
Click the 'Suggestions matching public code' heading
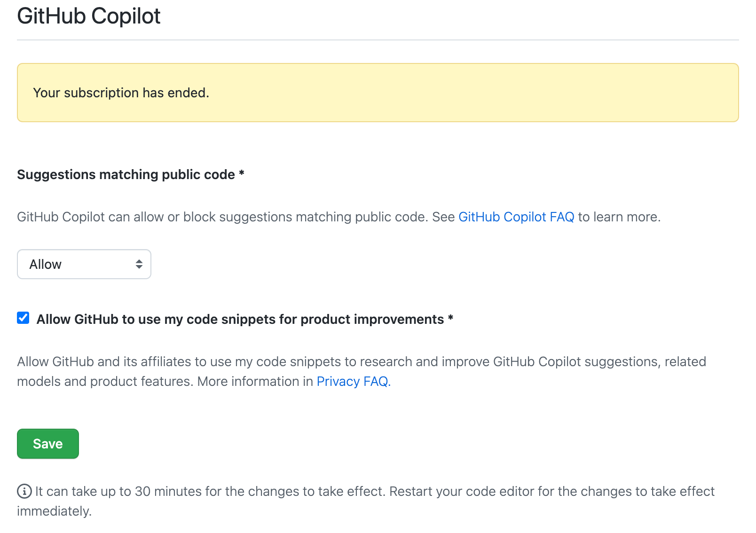tap(131, 174)
